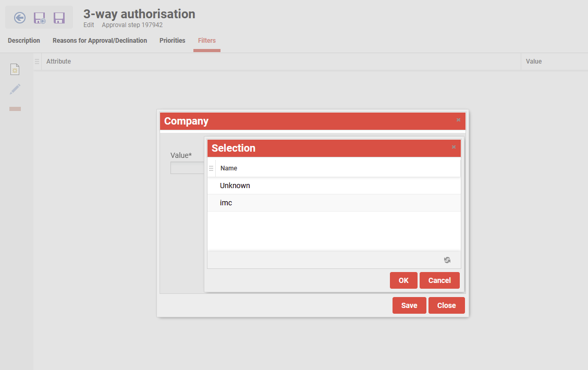Click the back arrow icon
The height and width of the screenshot is (370, 588).
click(x=20, y=18)
